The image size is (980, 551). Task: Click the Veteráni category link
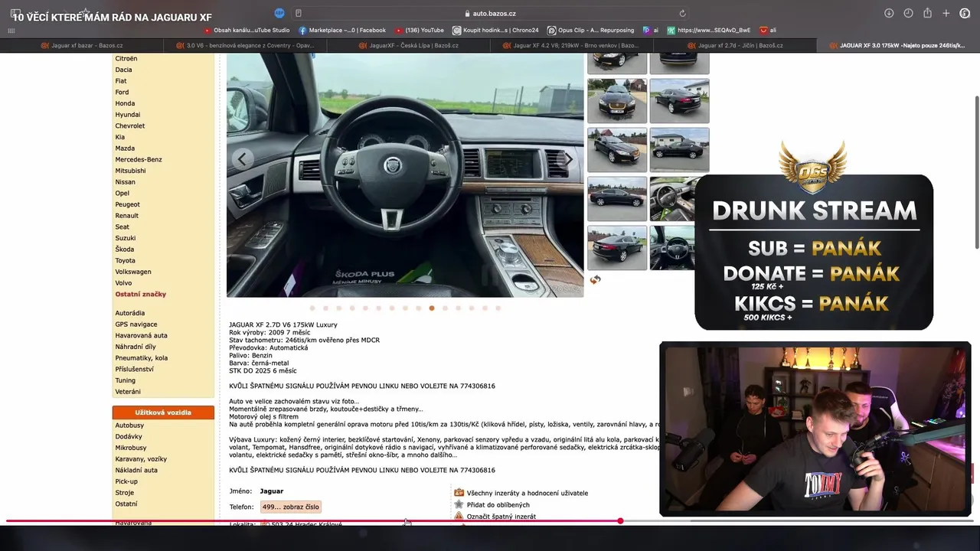[x=128, y=392]
